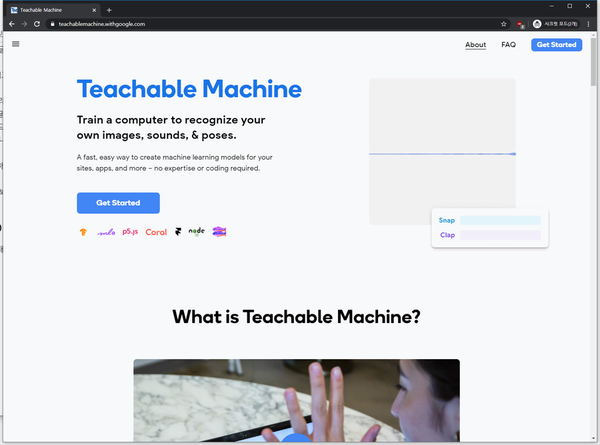Viewport: 600px width, 445px height.
Task: Click the Snap prediction bar
Action: (x=500, y=220)
